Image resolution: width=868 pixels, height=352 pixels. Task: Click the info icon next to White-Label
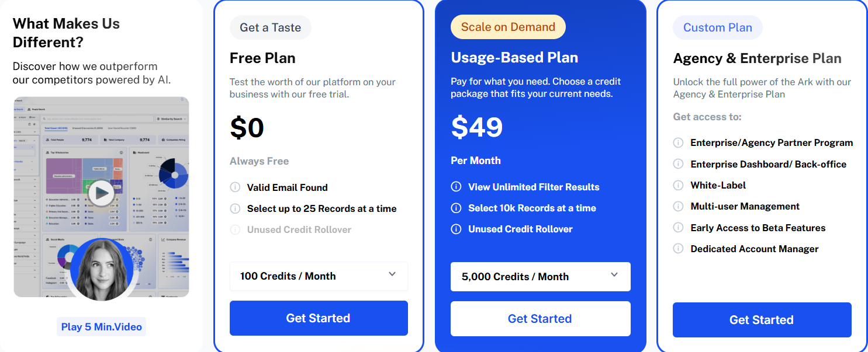[x=679, y=185]
